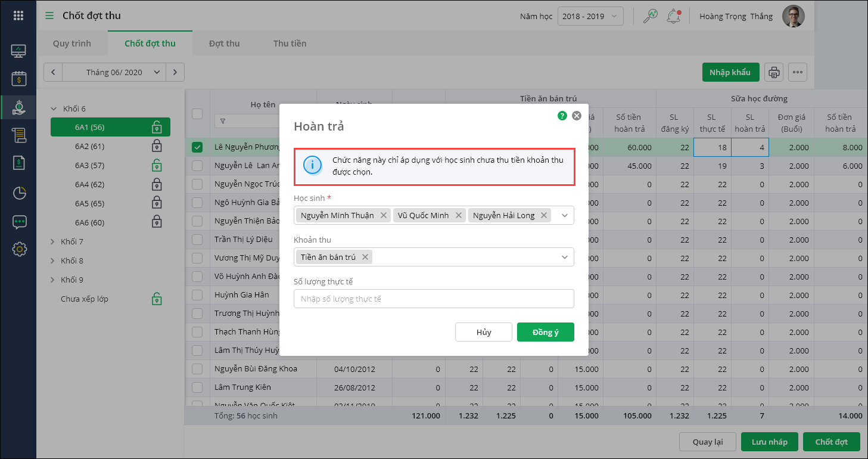Close the Hoàn trả dialog
The width and height of the screenshot is (868, 459).
point(577,116)
